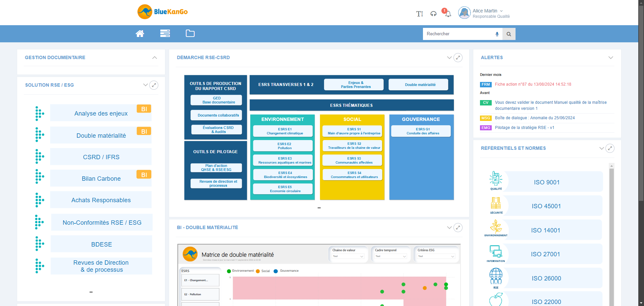Maximize the Démarche RSE-CSRD panel
Screen dimensions: 644x306
tap(458, 58)
